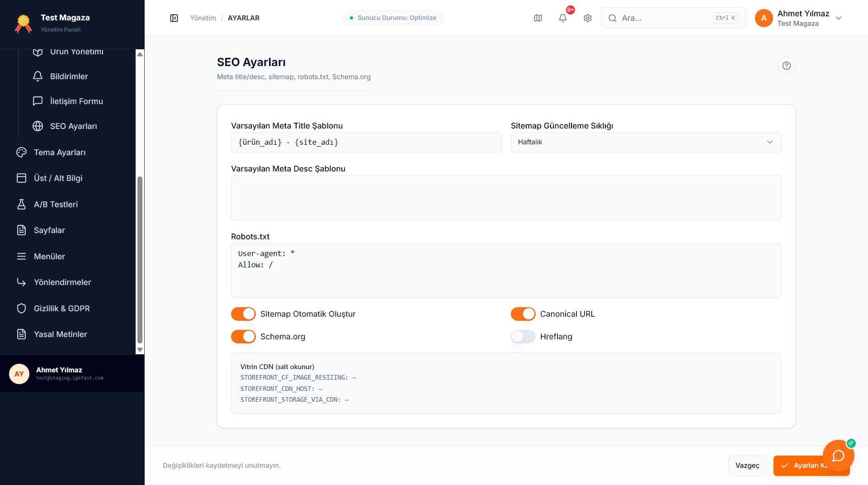Click the help question mark icon
The width and height of the screenshot is (868, 485).
(x=787, y=66)
